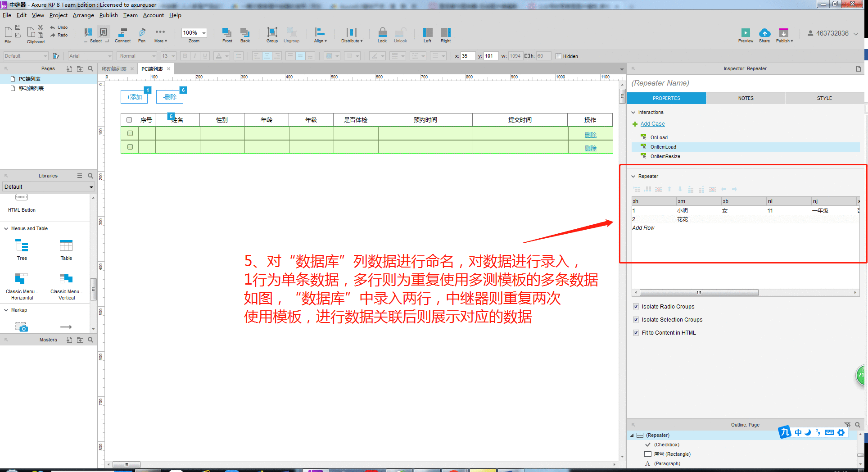Click the Table widget in the library

point(66,250)
